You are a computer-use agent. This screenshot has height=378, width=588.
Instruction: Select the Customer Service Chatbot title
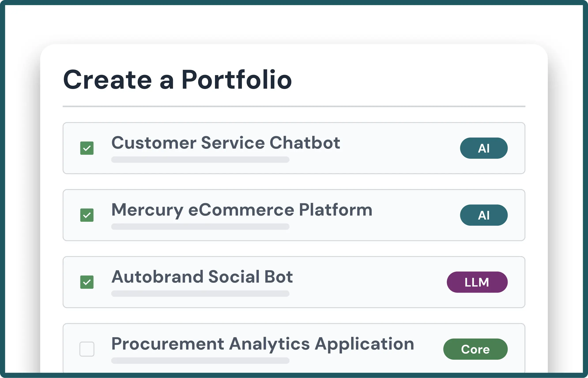pyautogui.click(x=225, y=143)
